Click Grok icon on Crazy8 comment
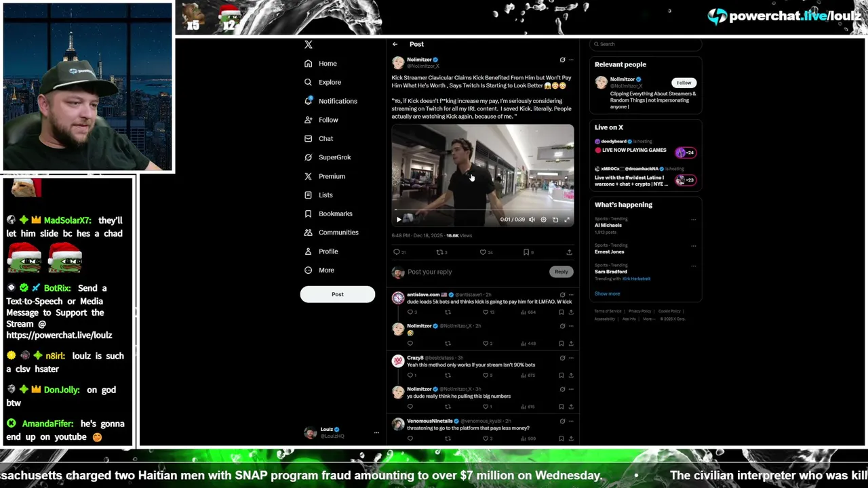Image resolution: width=868 pixels, height=488 pixels. 562,358
